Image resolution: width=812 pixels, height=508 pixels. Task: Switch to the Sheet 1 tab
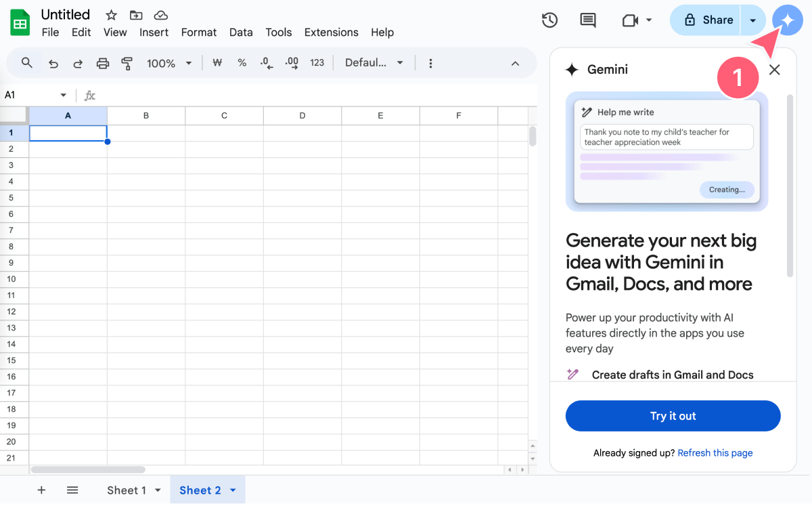(127, 490)
